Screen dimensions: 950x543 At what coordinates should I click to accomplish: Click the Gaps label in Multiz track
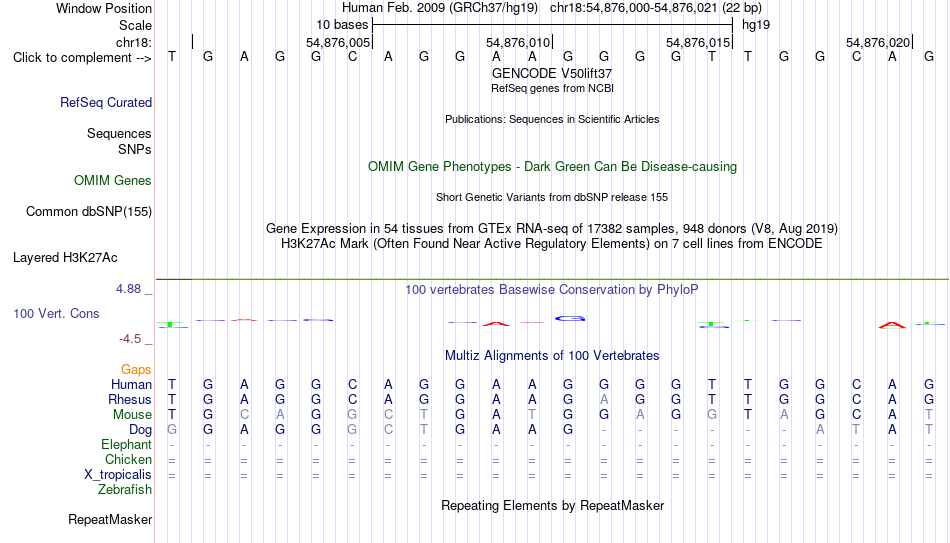(x=136, y=370)
